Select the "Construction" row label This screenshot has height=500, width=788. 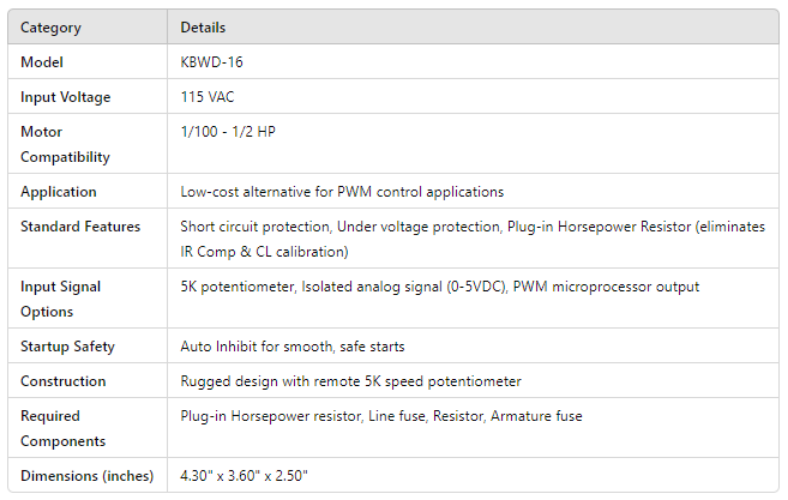point(63,381)
